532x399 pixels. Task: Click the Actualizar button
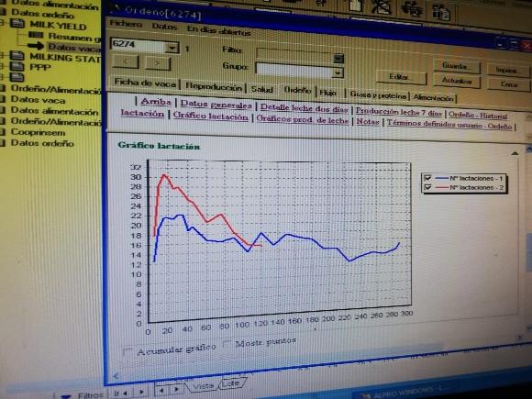pyautogui.click(x=457, y=81)
